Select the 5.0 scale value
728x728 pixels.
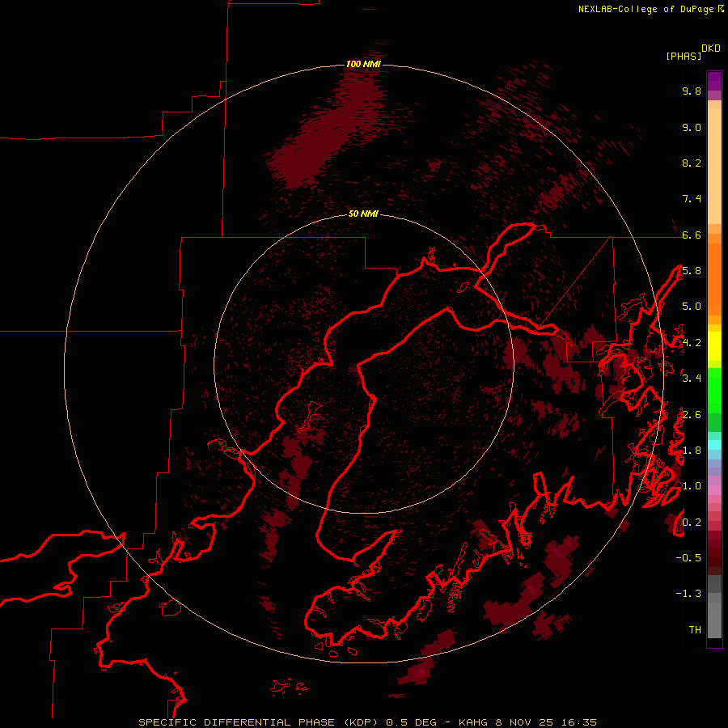click(x=692, y=307)
